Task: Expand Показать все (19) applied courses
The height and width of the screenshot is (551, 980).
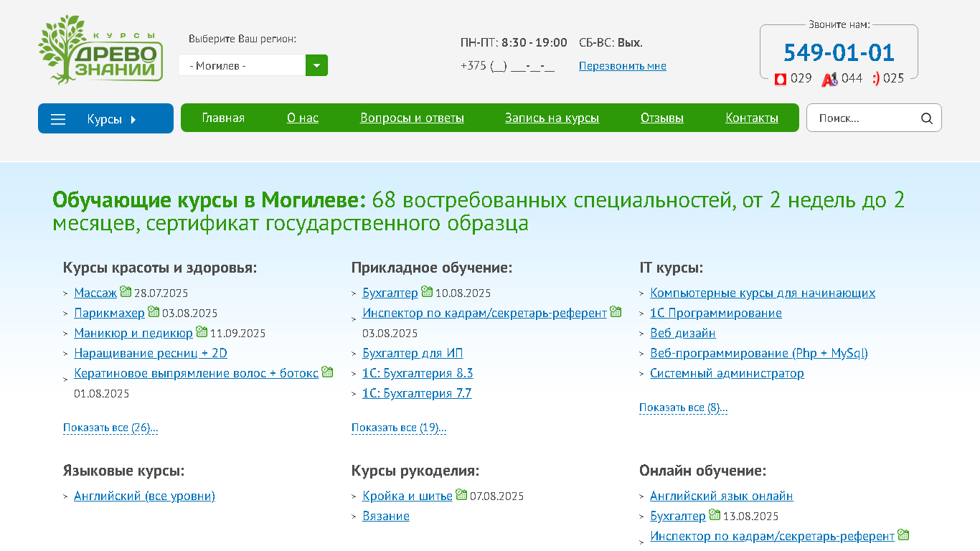Action: tap(399, 428)
